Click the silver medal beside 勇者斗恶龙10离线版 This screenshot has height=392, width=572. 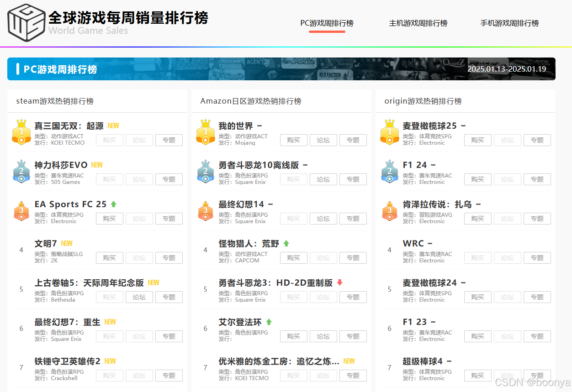[x=205, y=172]
